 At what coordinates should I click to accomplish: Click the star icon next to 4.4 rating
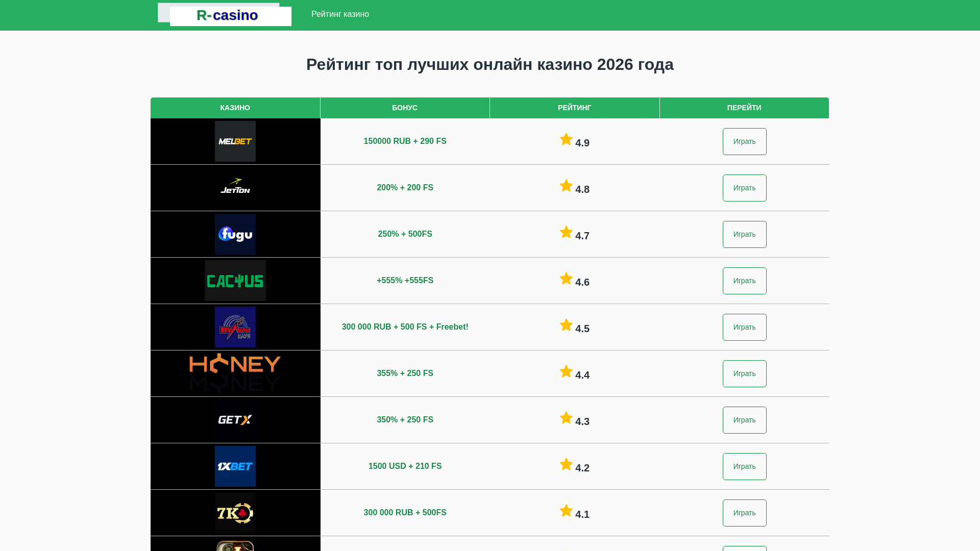click(566, 371)
